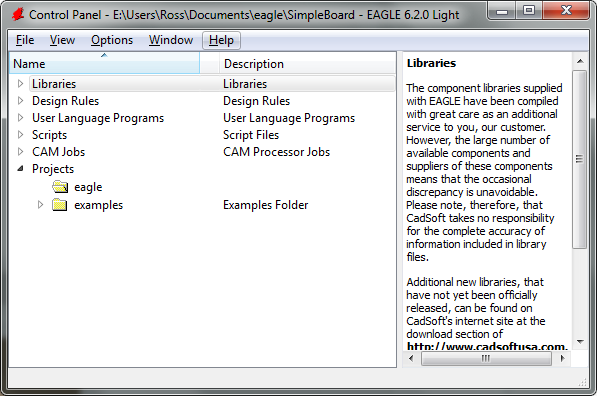Viewport: 597px width, 396px height.
Task: Minimize the Control Panel window
Action: (502, 11)
